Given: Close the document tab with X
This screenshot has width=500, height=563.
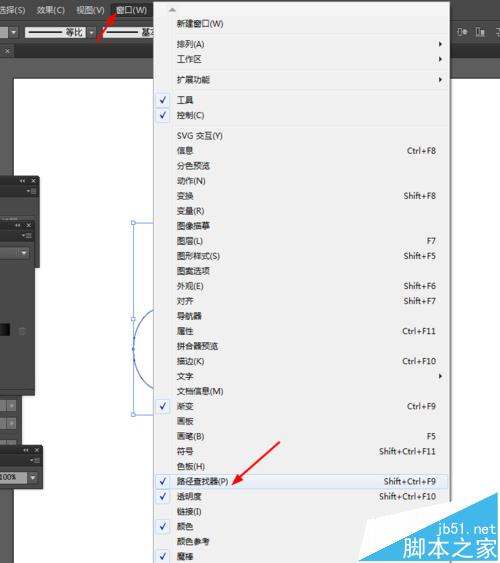Looking at the screenshot, I should pyautogui.click(x=7, y=51).
